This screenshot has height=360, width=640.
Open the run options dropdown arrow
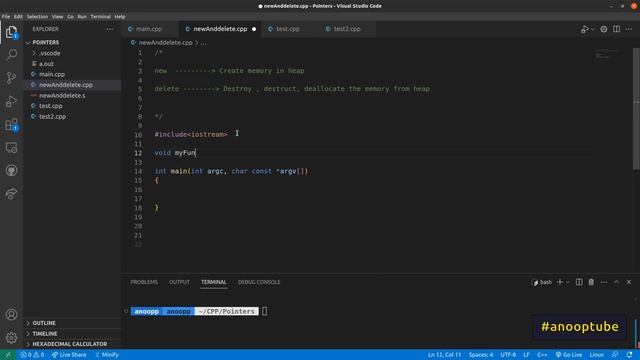tap(593, 29)
